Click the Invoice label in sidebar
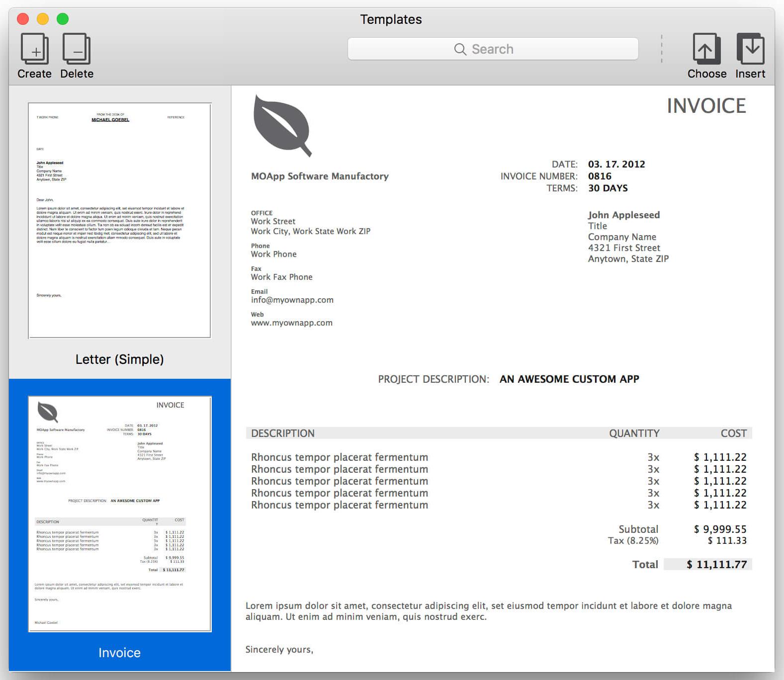Viewport: 784px width, 680px height. (x=119, y=653)
